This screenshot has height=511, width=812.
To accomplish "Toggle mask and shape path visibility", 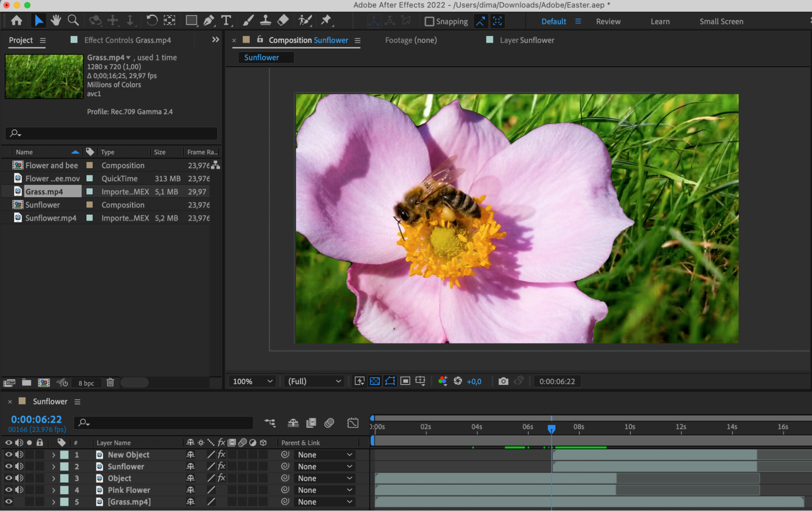I will pos(390,381).
